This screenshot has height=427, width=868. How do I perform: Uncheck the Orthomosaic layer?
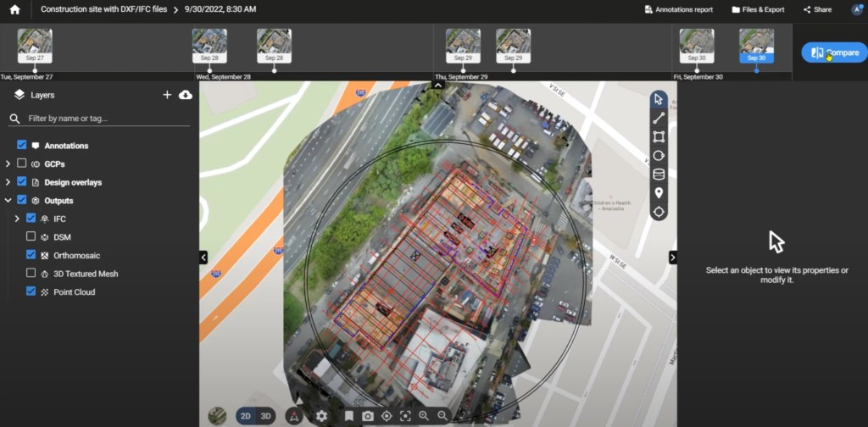pos(31,255)
